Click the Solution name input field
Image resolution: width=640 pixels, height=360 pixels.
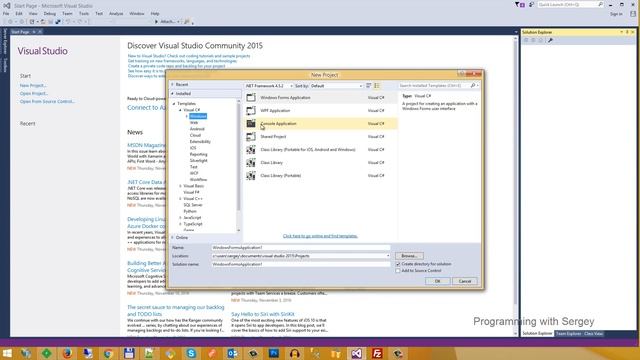[x=300, y=264]
